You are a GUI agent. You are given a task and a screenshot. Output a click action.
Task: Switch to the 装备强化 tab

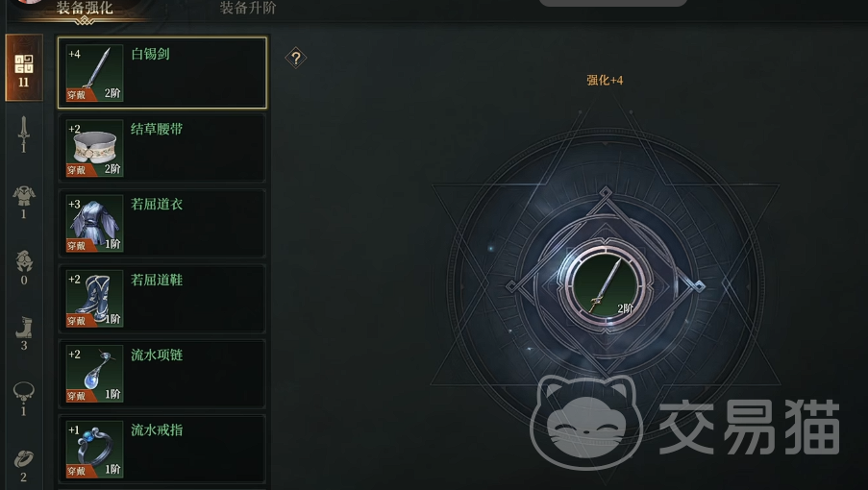click(85, 8)
